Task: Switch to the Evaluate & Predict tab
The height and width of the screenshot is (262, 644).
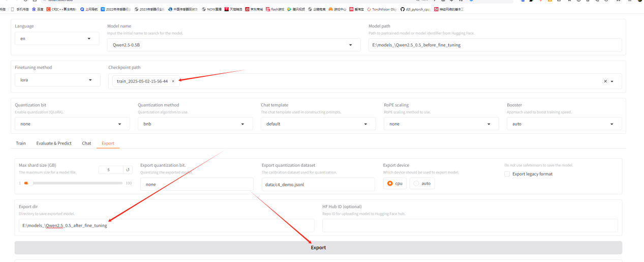Action: click(x=54, y=143)
